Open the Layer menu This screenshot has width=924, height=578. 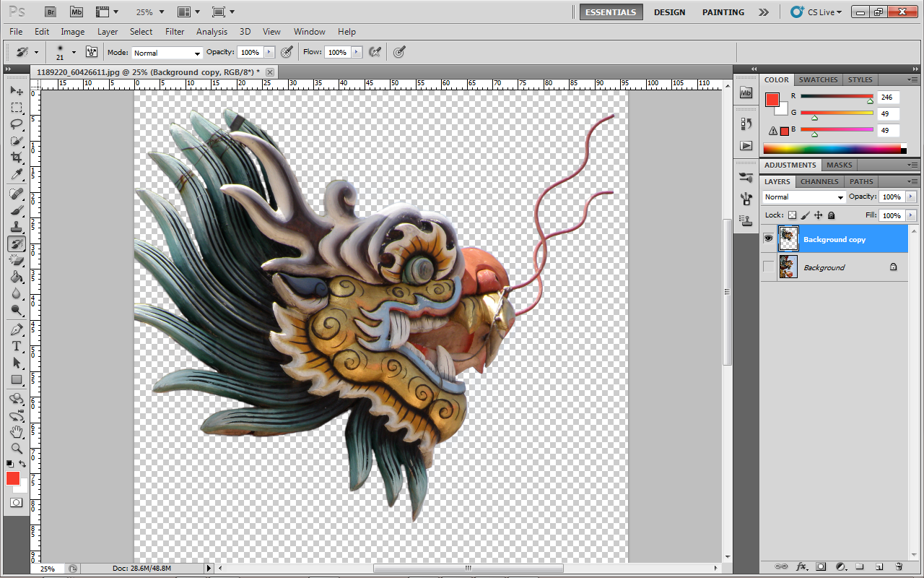pyautogui.click(x=108, y=32)
